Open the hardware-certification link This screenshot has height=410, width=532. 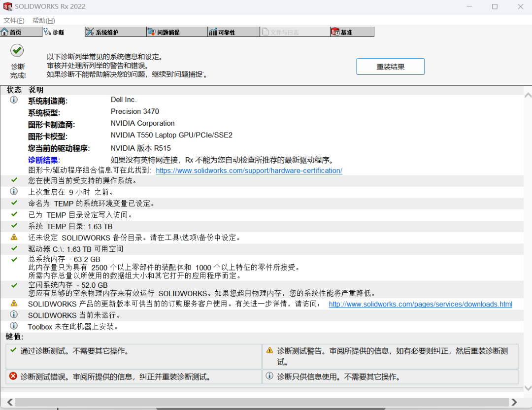pos(249,171)
